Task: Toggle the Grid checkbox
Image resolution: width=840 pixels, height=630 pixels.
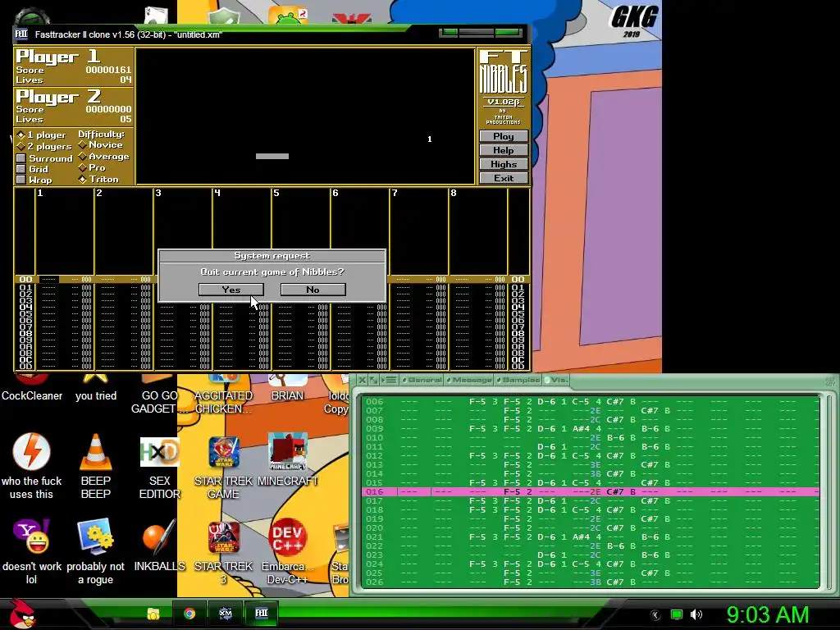Action: pyautogui.click(x=21, y=169)
